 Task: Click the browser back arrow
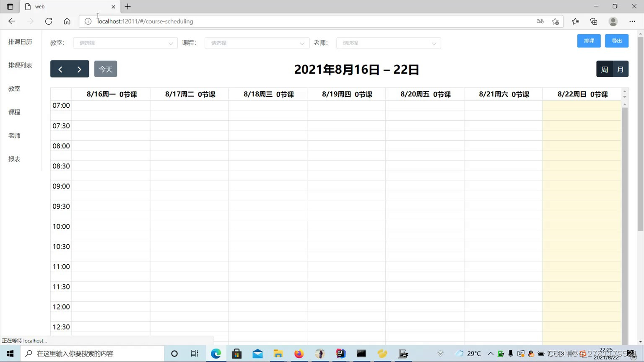(x=12, y=21)
